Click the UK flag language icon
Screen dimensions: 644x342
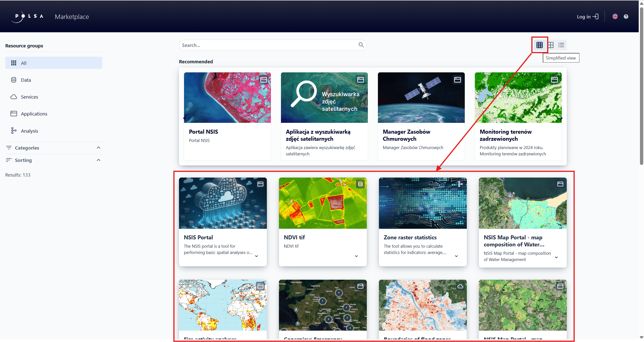click(x=615, y=17)
